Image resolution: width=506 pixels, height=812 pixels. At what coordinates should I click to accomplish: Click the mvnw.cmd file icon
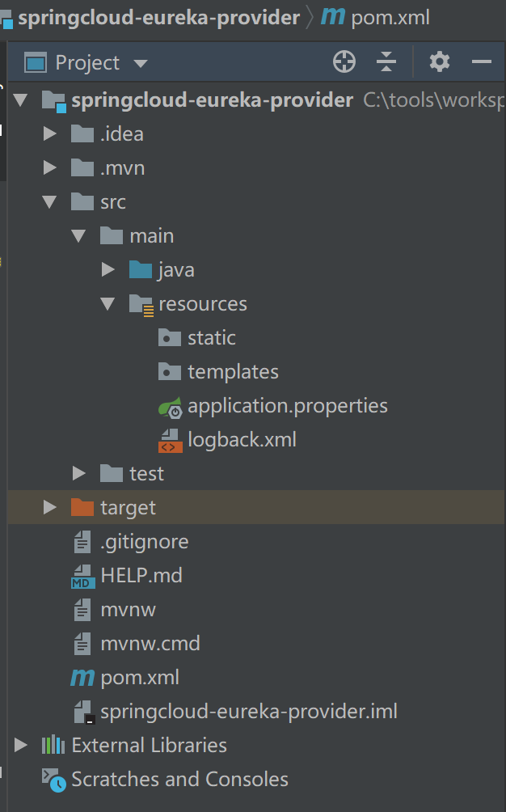coord(82,643)
